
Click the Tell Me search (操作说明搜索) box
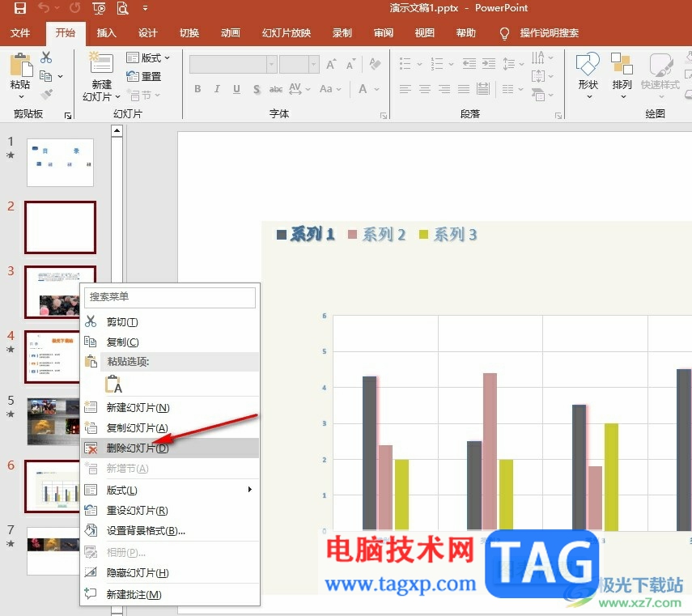coord(549,33)
